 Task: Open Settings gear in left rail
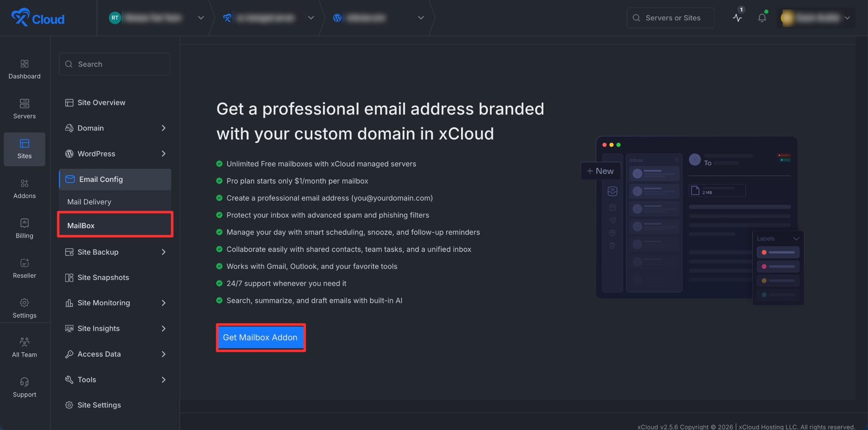(25, 303)
